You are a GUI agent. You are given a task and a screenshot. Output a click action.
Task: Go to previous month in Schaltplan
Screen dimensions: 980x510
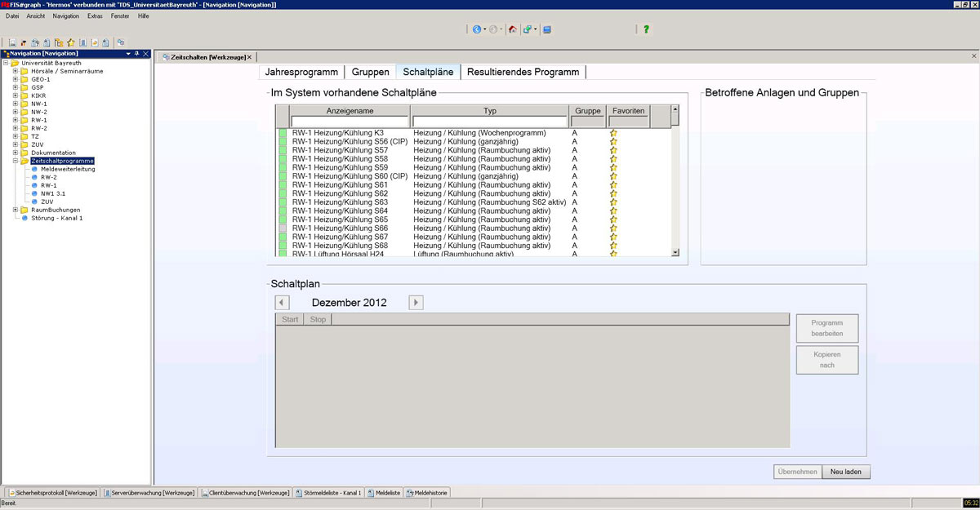(283, 303)
